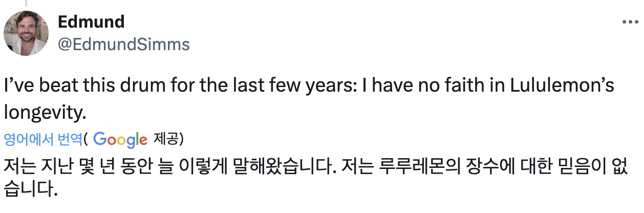Screen dimensions: 644x213
Task: Click the 영어에서 번역 translation link
Action: click(42, 139)
